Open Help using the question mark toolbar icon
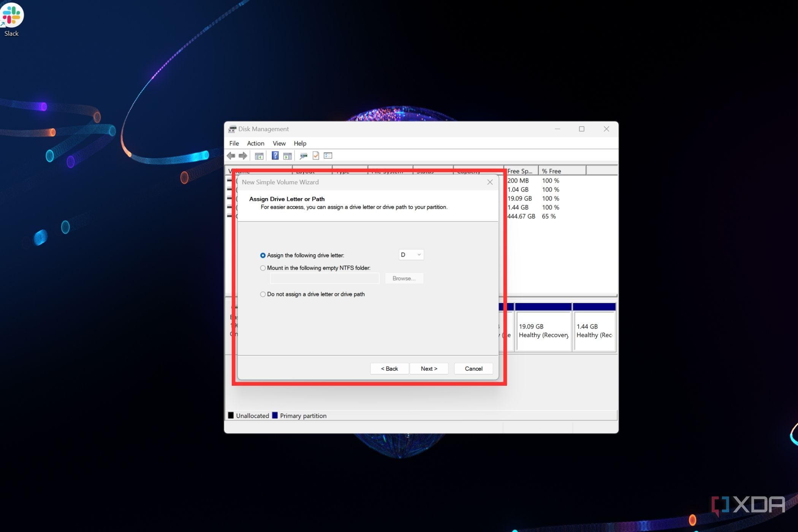 (x=274, y=155)
